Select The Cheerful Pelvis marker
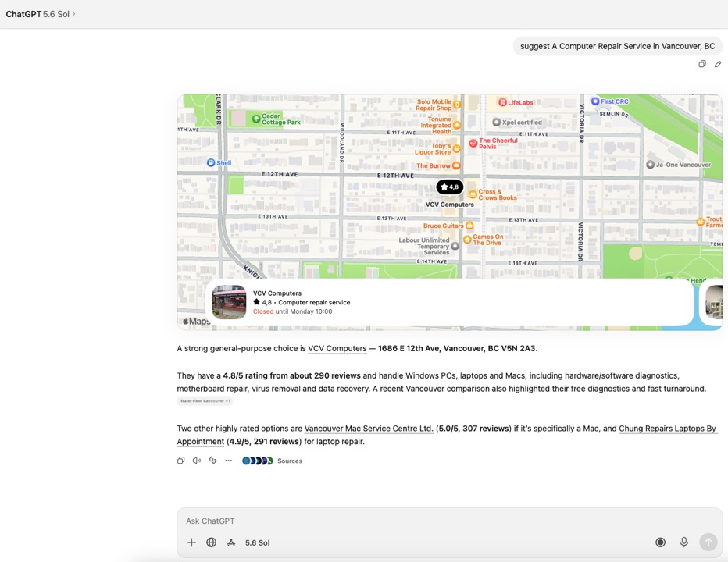This screenshot has width=728, height=562. click(x=473, y=144)
